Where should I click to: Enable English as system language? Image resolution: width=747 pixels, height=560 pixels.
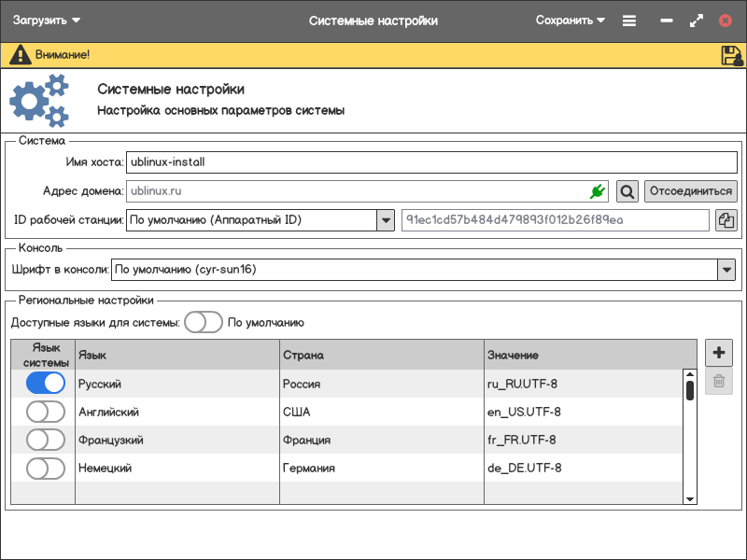click(x=46, y=412)
